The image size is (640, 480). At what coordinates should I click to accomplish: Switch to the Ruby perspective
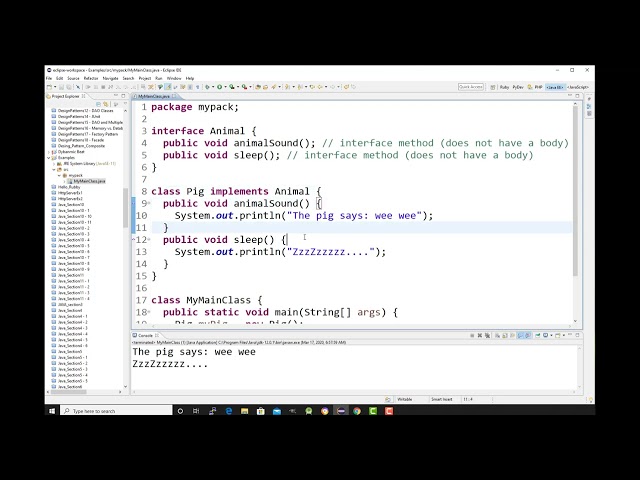coord(504,87)
